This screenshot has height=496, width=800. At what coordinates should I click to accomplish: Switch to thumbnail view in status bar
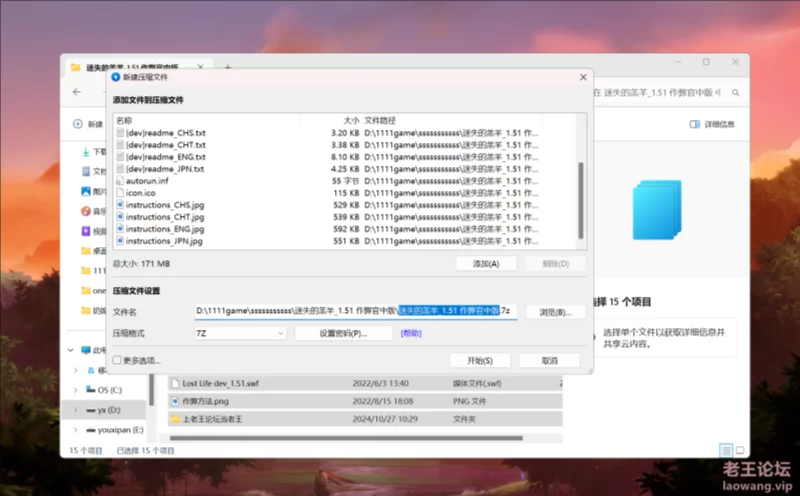pos(741,451)
